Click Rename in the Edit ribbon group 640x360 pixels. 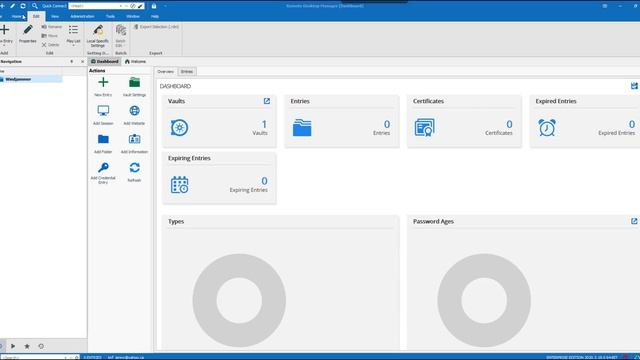click(52, 27)
